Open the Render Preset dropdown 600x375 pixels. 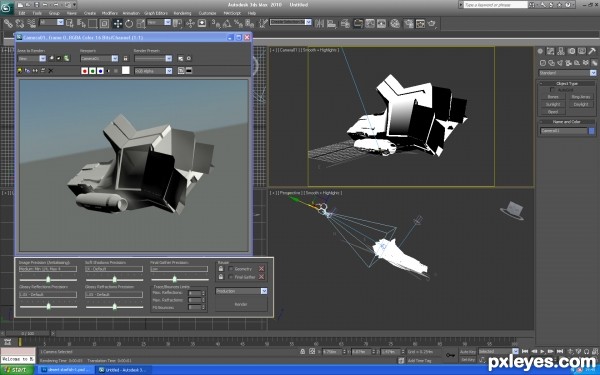click(153, 59)
